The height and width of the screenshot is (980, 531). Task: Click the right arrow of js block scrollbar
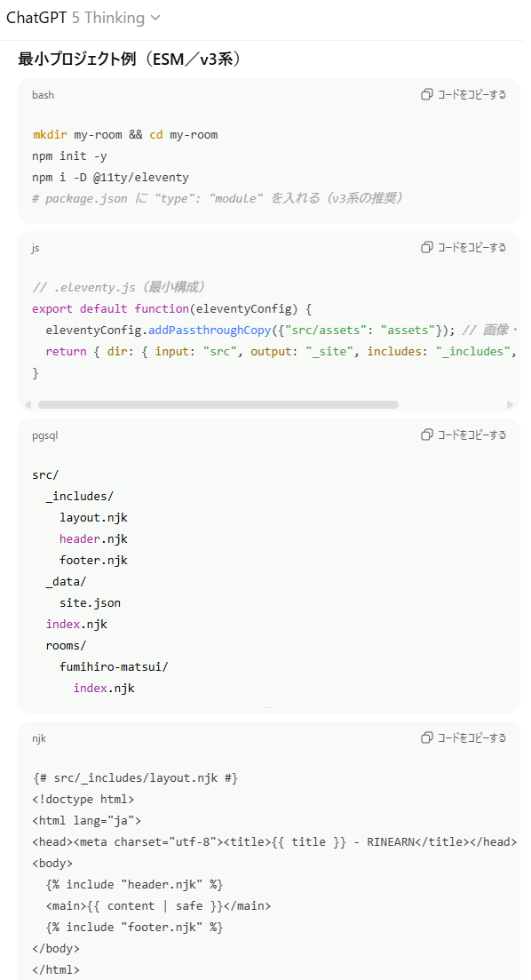[x=510, y=404]
